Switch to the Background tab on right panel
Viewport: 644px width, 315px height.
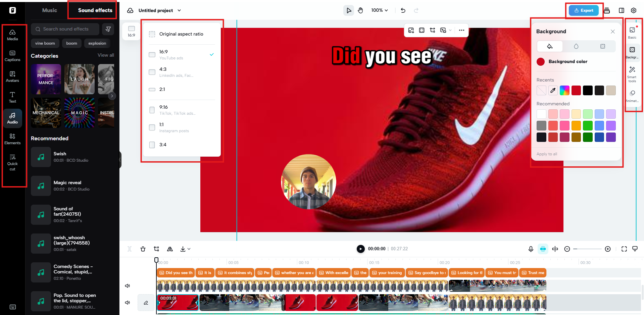(x=632, y=52)
